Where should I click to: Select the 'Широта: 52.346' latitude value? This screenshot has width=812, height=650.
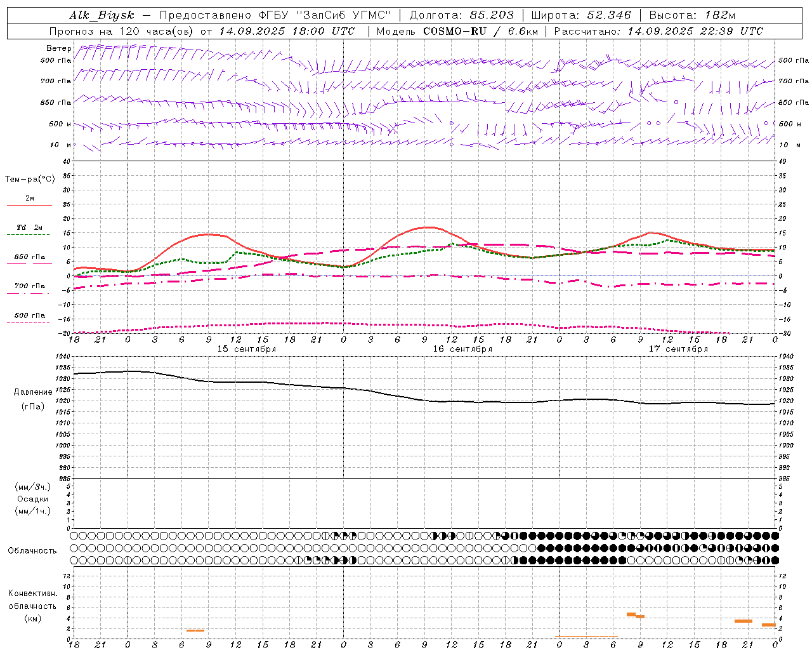pos(581,15)
